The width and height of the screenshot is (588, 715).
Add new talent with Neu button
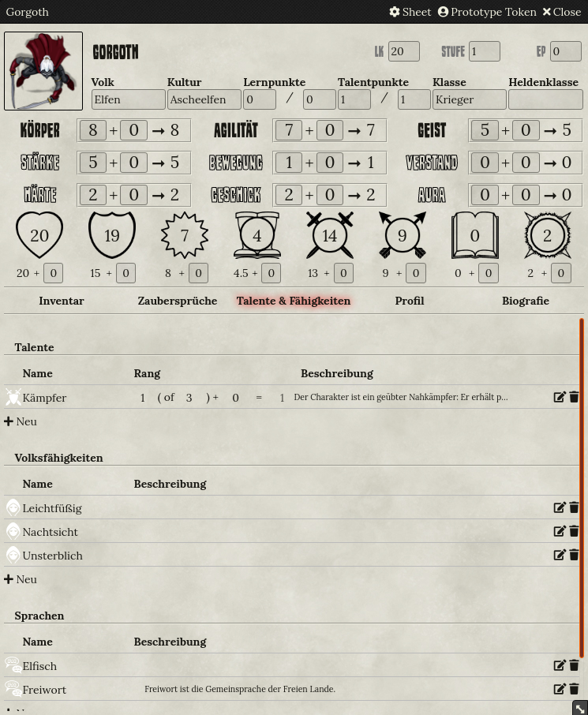tap(21, 421)
